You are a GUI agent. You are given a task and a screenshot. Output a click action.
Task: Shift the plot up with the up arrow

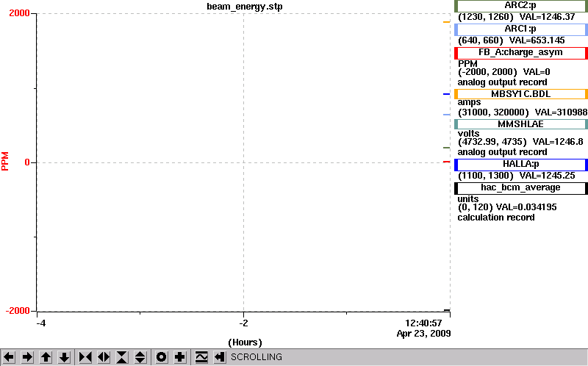46,357
